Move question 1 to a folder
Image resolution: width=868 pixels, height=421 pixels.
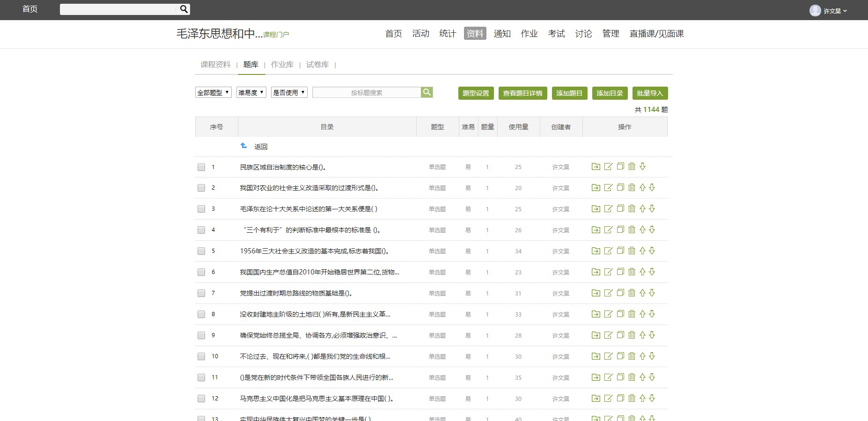(x=596, y=167)
